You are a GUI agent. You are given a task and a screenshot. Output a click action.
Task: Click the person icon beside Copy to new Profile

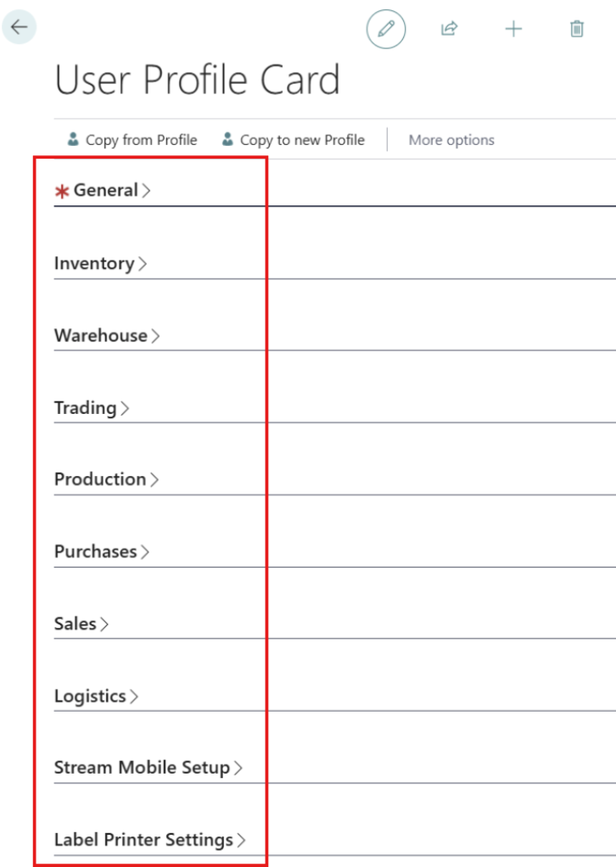227,139
